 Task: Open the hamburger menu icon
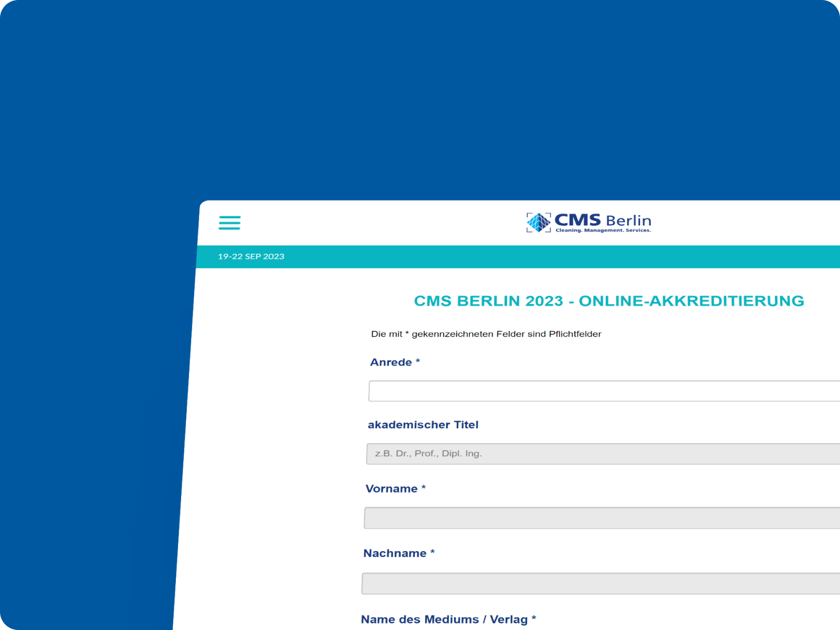[x=229, y=223]
